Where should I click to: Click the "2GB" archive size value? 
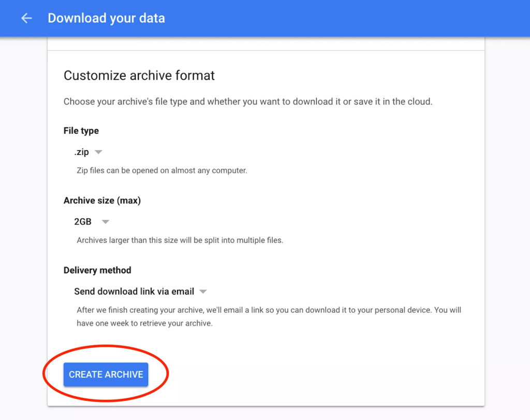tap(83, 222)
